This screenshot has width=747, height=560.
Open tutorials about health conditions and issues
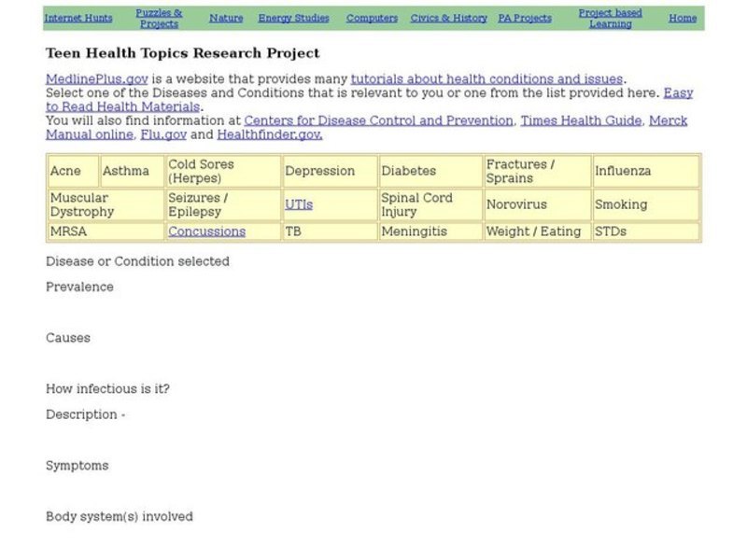pyautogui.click(x=486, y=78)
